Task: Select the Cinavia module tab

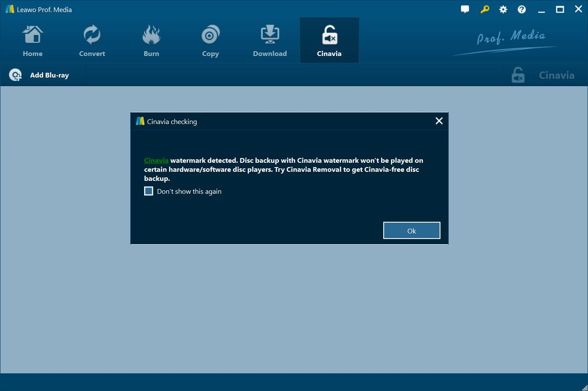Action: [329, 41]
